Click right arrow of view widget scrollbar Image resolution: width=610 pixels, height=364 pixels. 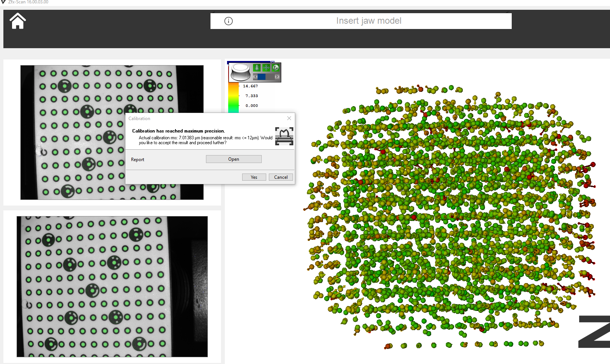[277, 77]
